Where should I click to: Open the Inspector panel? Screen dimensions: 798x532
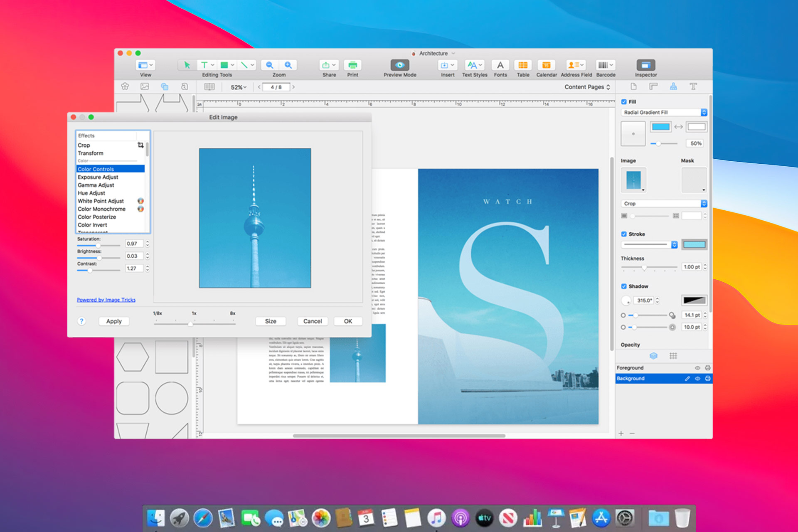coord(645,65)
